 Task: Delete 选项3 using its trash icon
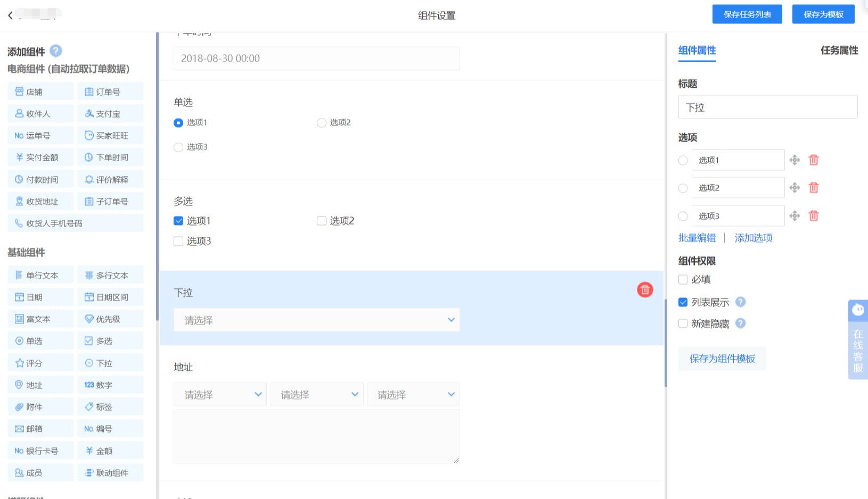(x=814, y=216)
